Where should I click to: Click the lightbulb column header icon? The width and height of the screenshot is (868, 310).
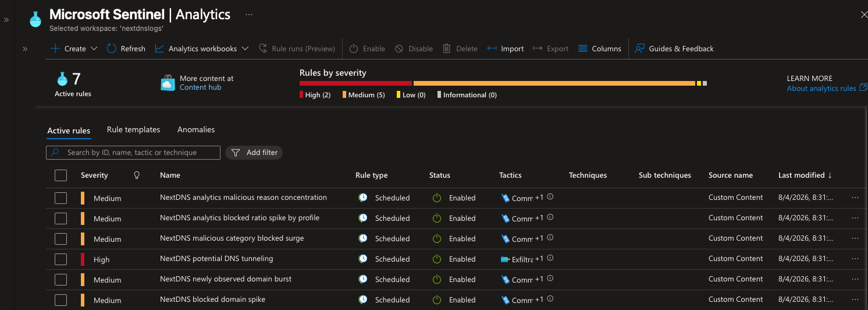[x=137, y=175]
